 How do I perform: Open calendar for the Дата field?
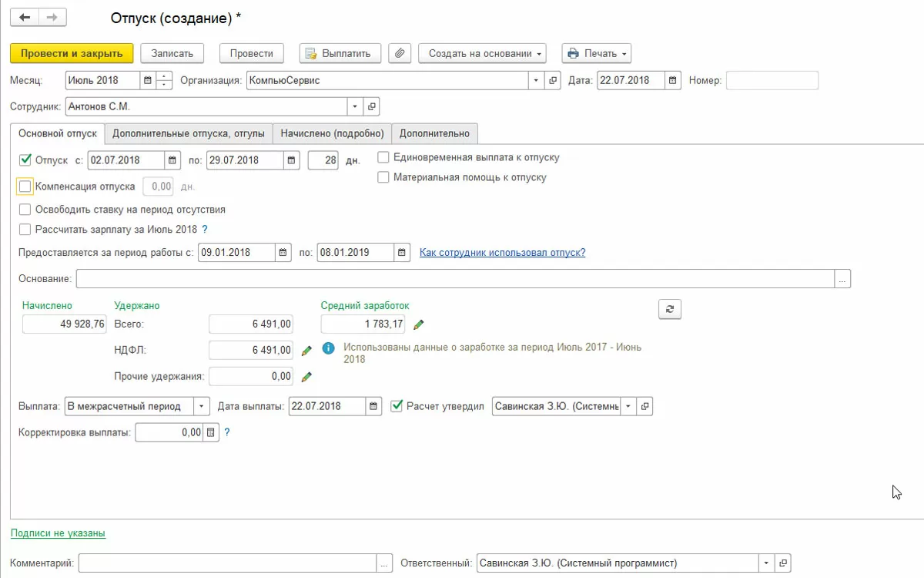click(x=673, y=80)
